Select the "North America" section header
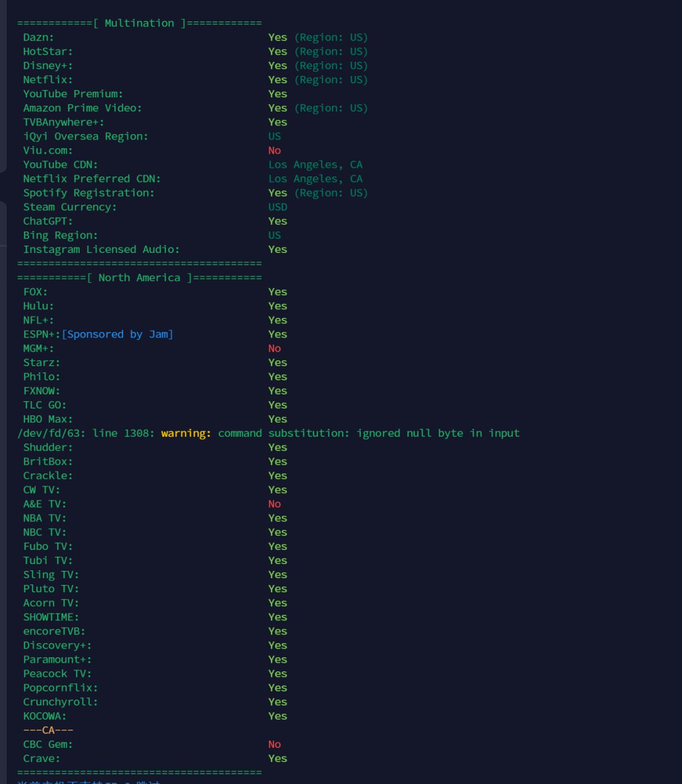Viewport: 682px width, 784px height. pos(139,277)
